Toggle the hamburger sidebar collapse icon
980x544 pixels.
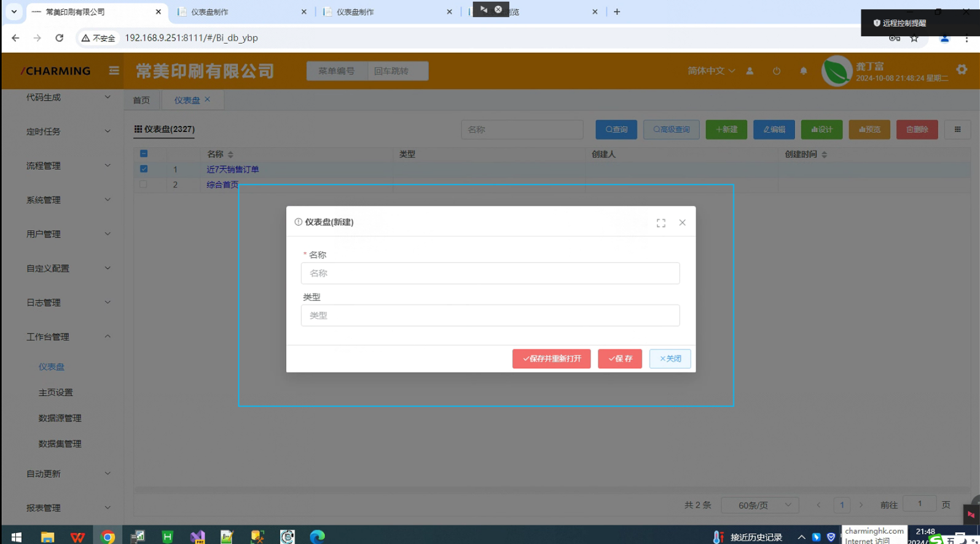114,71
